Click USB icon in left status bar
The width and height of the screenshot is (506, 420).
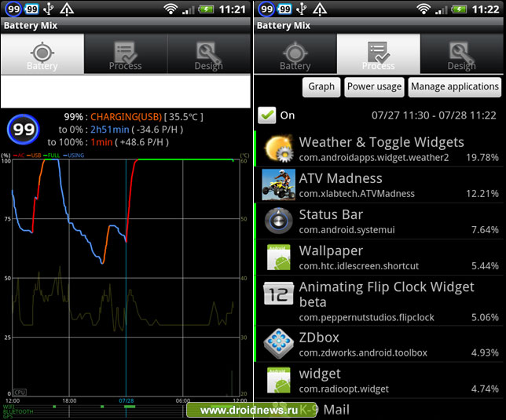coord(49,9)
